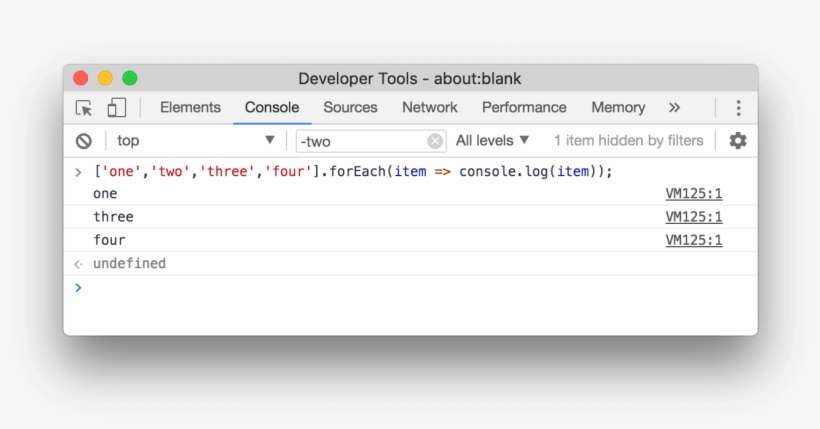Switch to the Memory tab
820x429 pixels.
click(617, 108)
